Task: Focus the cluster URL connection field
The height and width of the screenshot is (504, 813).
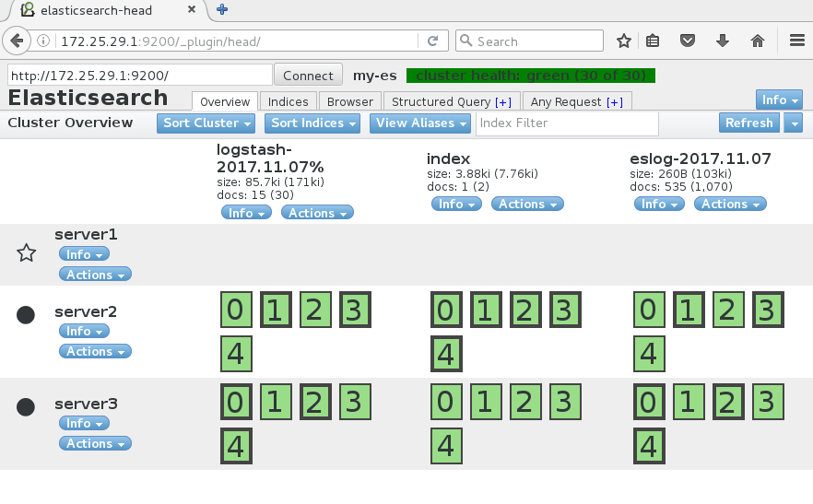Action: click(140, 76)
